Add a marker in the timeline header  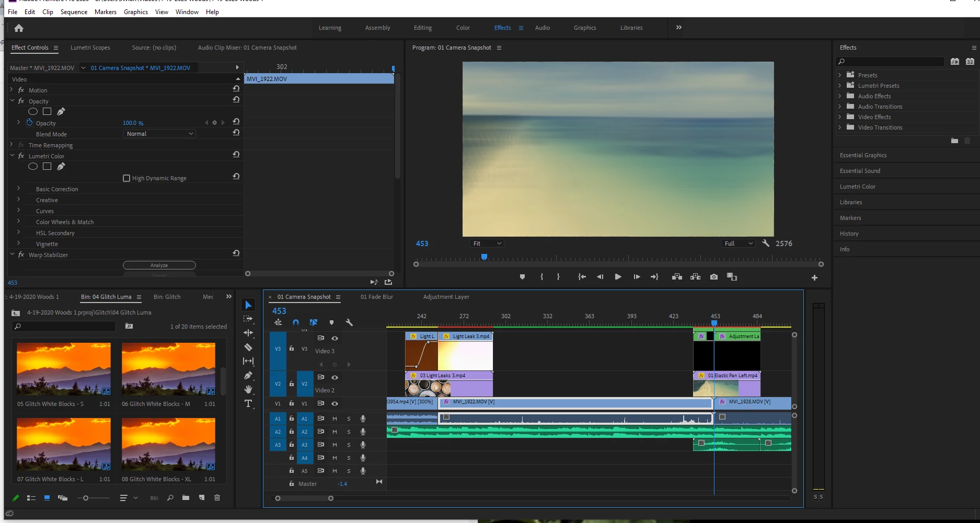(x=331, y=322)
